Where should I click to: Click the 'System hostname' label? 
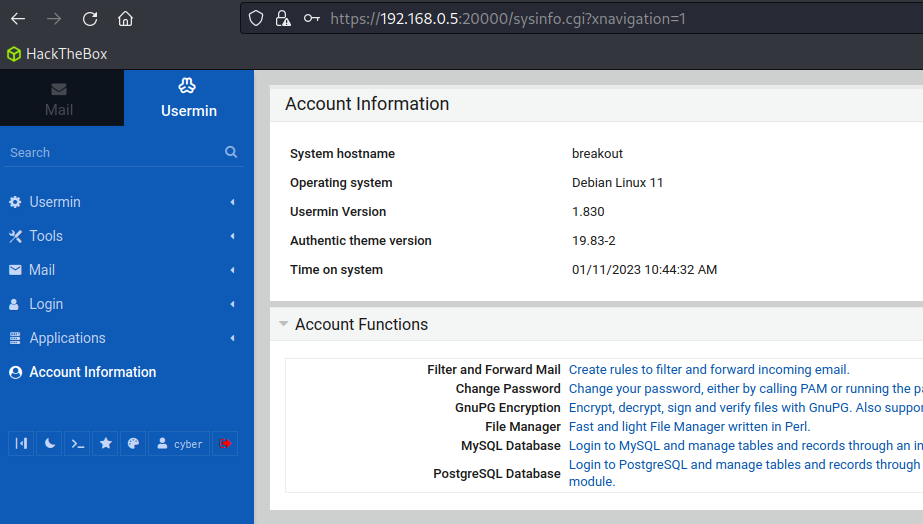(x=342, y=154)
